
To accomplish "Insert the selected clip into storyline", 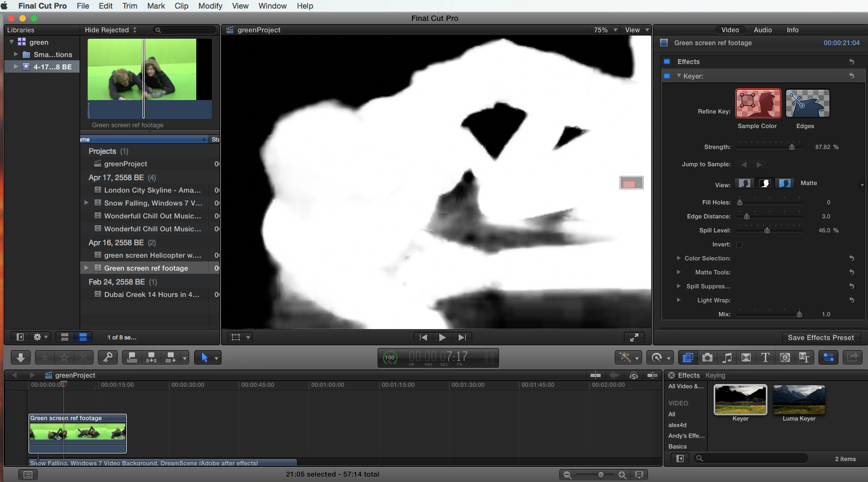I will 151,358.
